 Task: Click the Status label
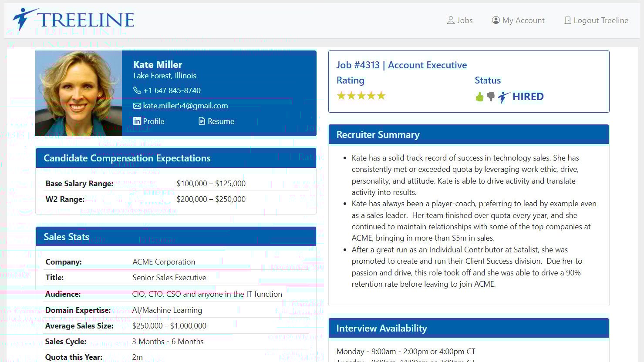(488, 80)
